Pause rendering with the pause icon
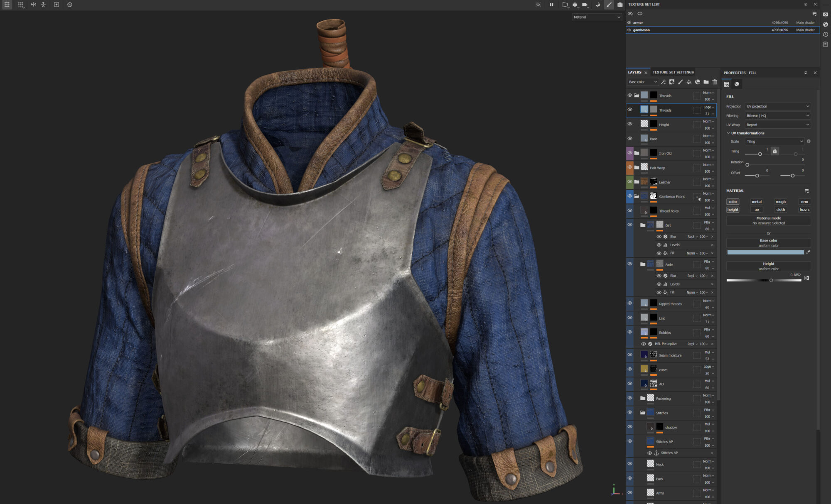 tap(551, 5)
